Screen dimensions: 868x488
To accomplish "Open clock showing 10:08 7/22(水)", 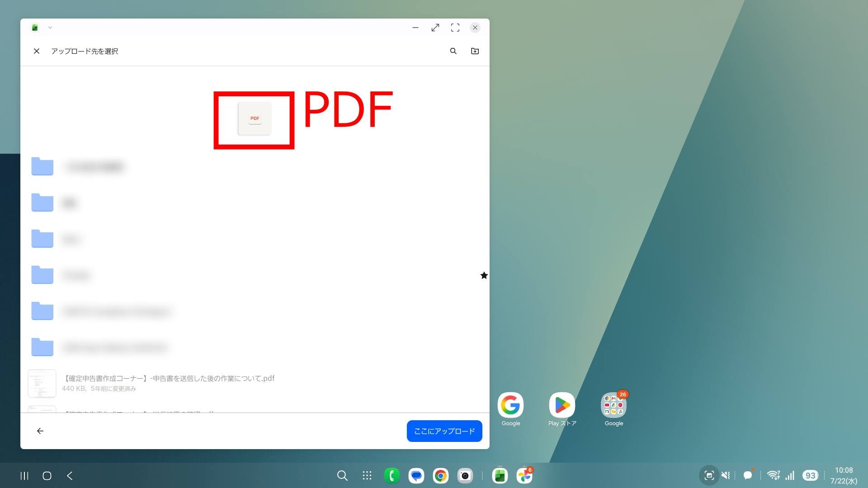I will pos(844,475).
